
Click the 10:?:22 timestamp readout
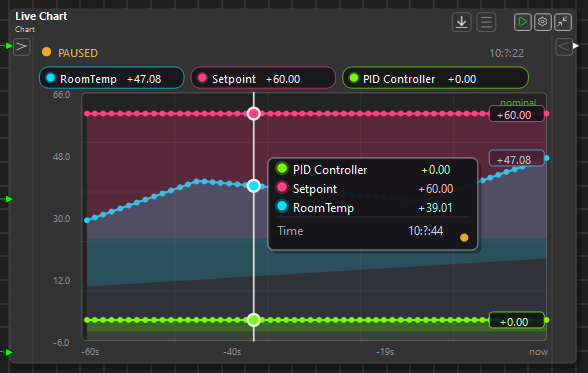tap(506, 53)
